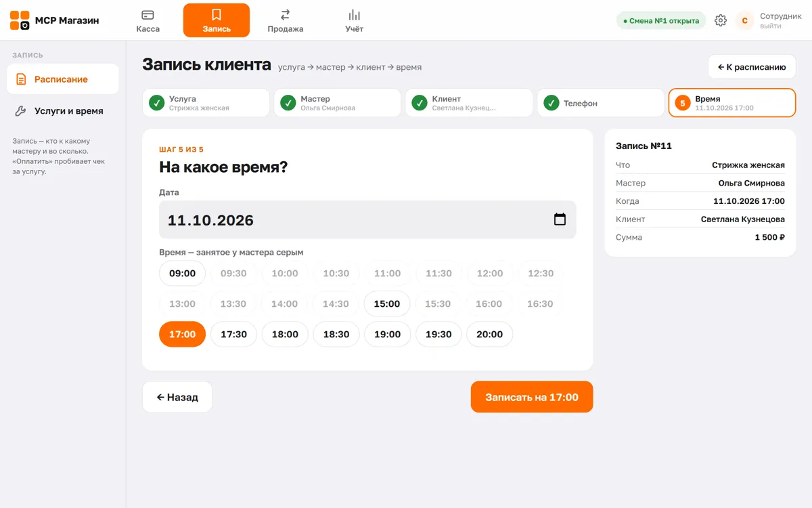The height and width of the screenshot is (508, 812).
Task: Open Услуги и время in the sidebar
Action: (63, 111)
